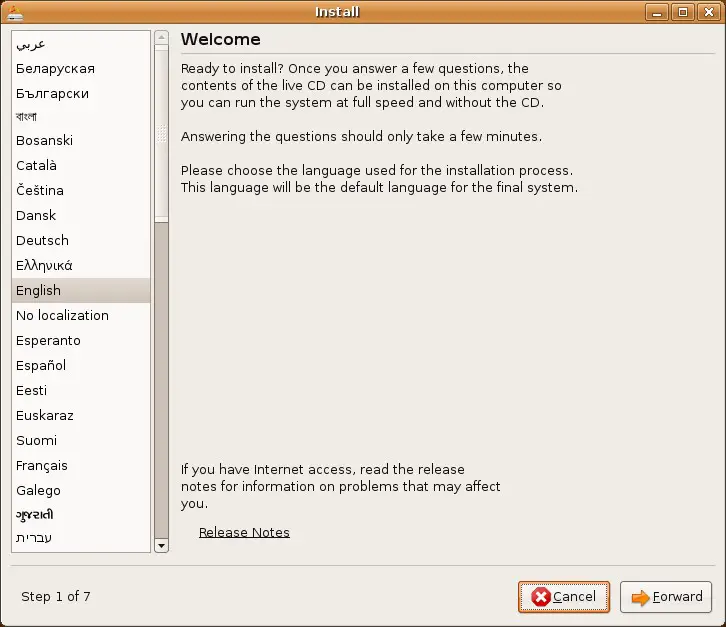Select the Bengali language entry
The height and width of the screenshot is (627, 726).
pos(81,117)
